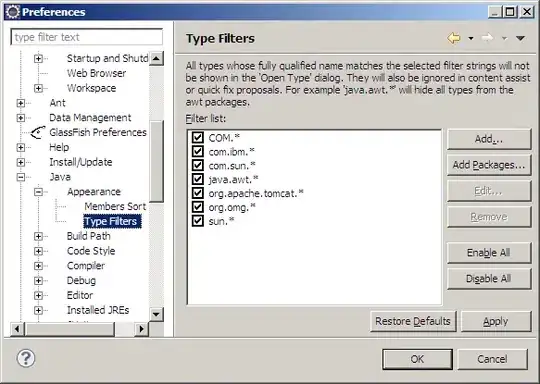Toggle the org.apache.tomcat.* checkbox
This screenshot has height=384, width=540.
point(198,193)
